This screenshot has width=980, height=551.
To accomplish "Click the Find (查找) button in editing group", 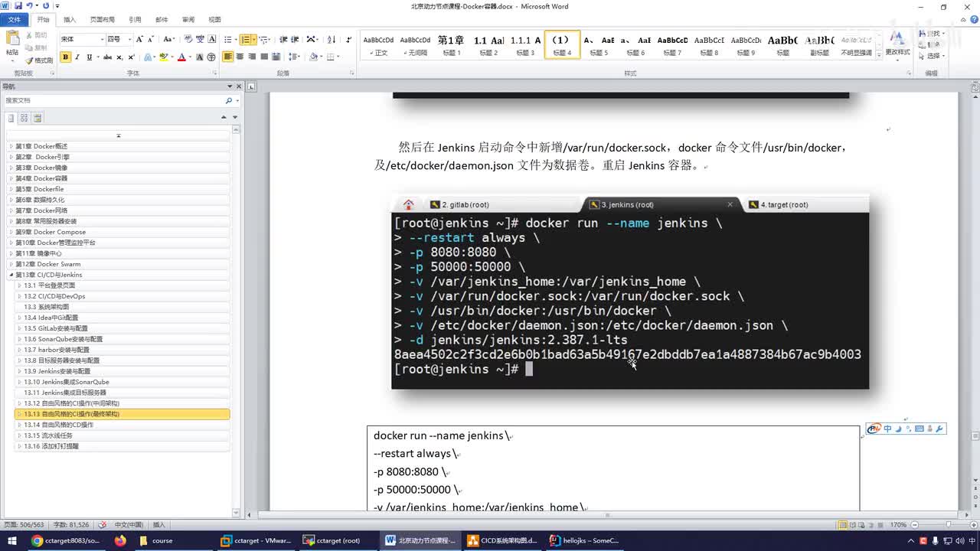I will click(933, 34).
